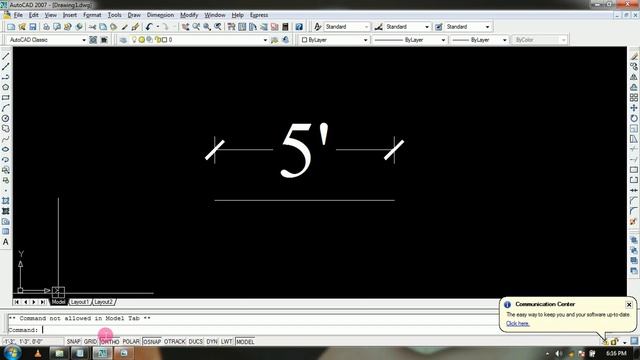
Task: Click the Workspace Settings icon
Action: tap(93, 40)
